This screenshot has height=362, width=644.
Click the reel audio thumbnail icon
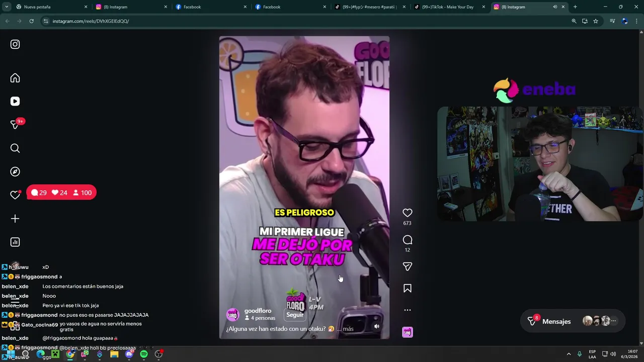coord(408,332)
